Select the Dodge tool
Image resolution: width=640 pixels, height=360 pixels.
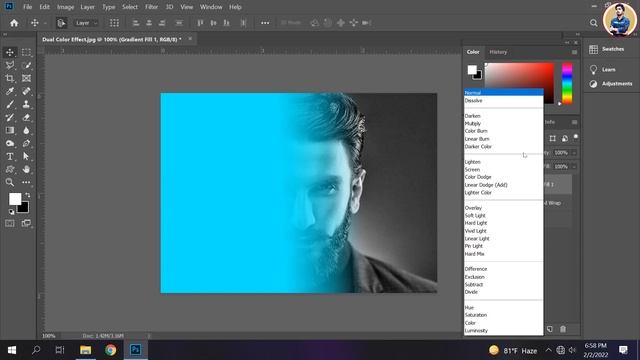point(10,144)
